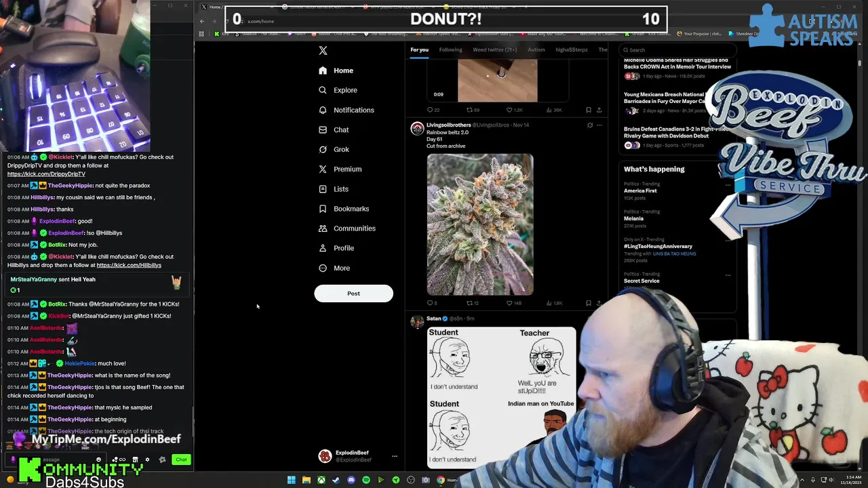868x488 pixels.
Task: Click the X logo above the sidebar
Action: (x=323, y=51)
